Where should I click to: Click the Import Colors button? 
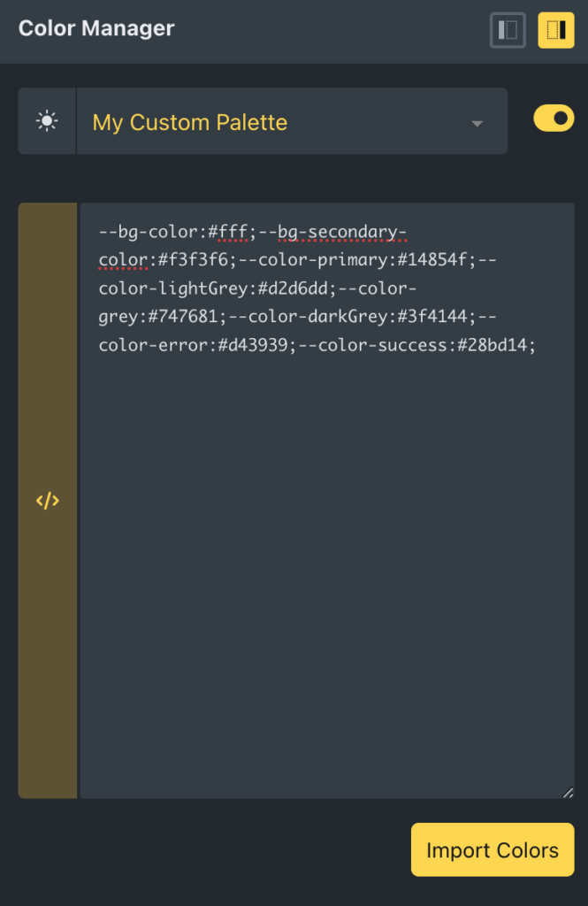tap(493, 849)
